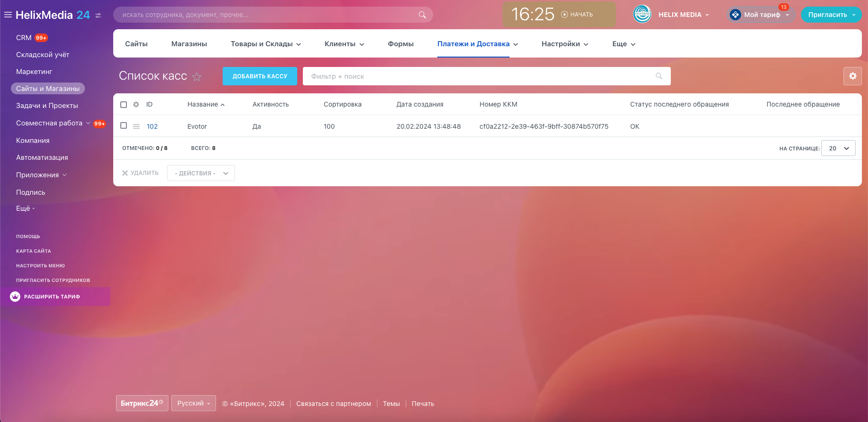Open column settings gear in table header

point(136,104)
